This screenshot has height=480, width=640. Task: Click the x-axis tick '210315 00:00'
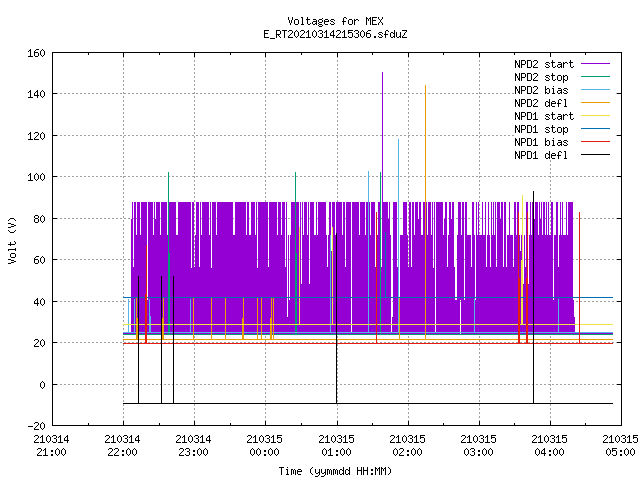pyautogui.click(x=264, y=446)
